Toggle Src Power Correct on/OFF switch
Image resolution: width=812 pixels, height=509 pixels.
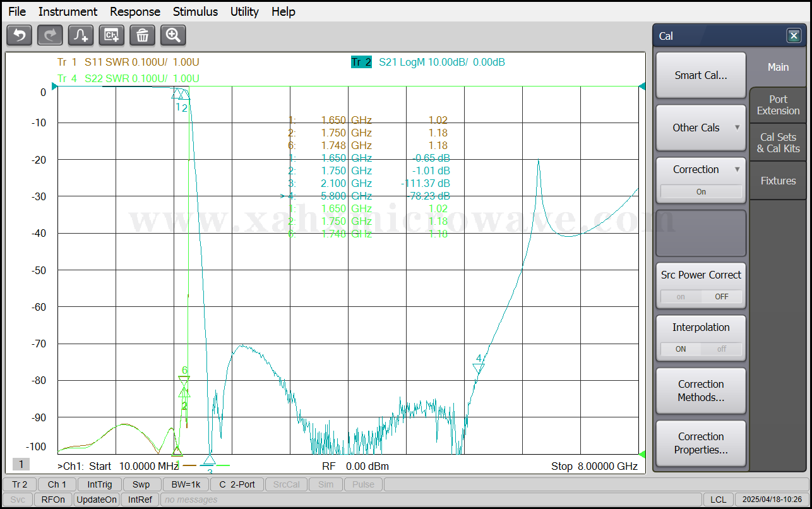[701, 296]
